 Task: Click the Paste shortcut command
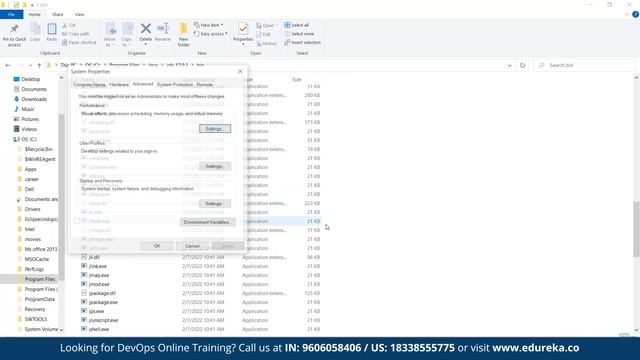(79, 42)
